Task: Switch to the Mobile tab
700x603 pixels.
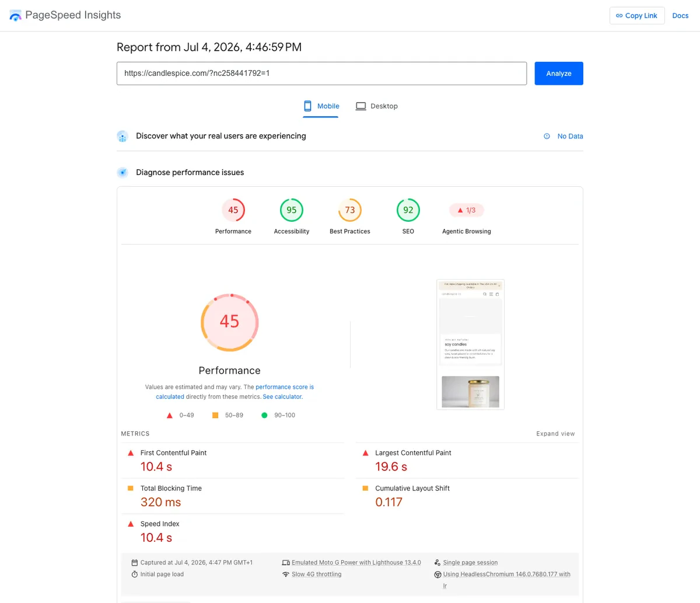Action: pos(321,106)
